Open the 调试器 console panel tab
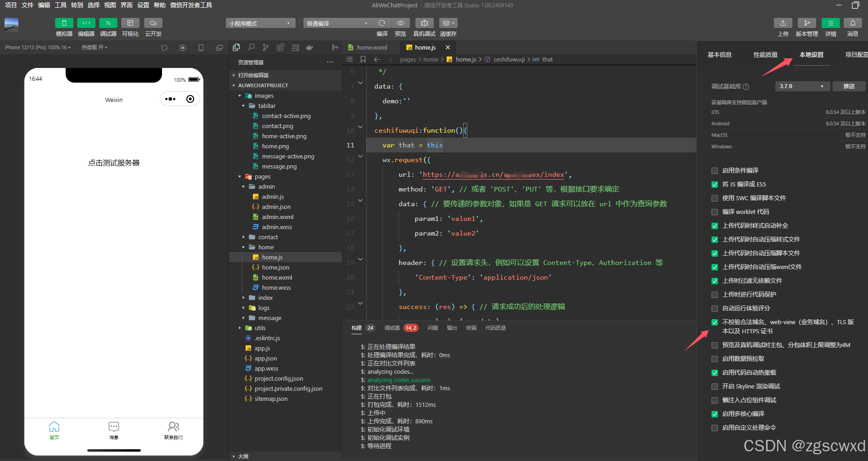This screenshot has height=461, width=868. click(x=392, y=328)
